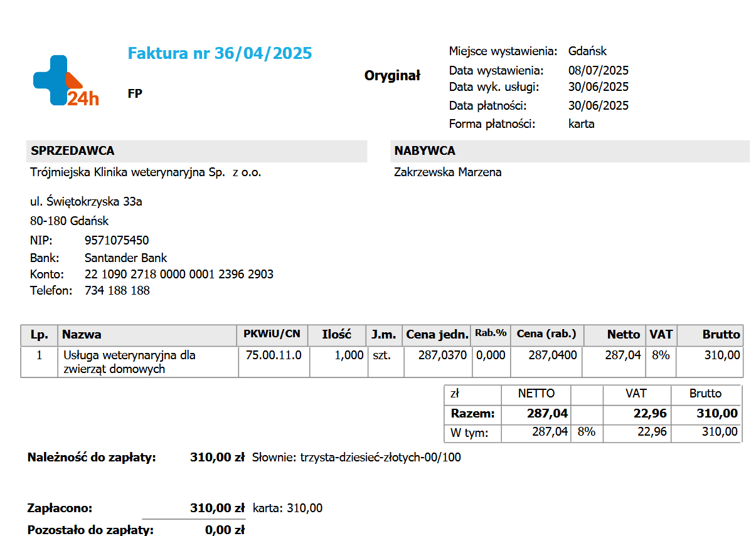Click the "NETTO" header in the summary table

pyautogui.click(x=536, y=394)
